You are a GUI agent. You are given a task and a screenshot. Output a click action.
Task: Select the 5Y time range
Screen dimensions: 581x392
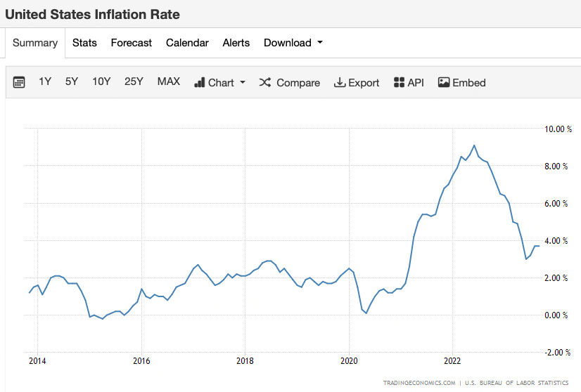coord(72,81)
